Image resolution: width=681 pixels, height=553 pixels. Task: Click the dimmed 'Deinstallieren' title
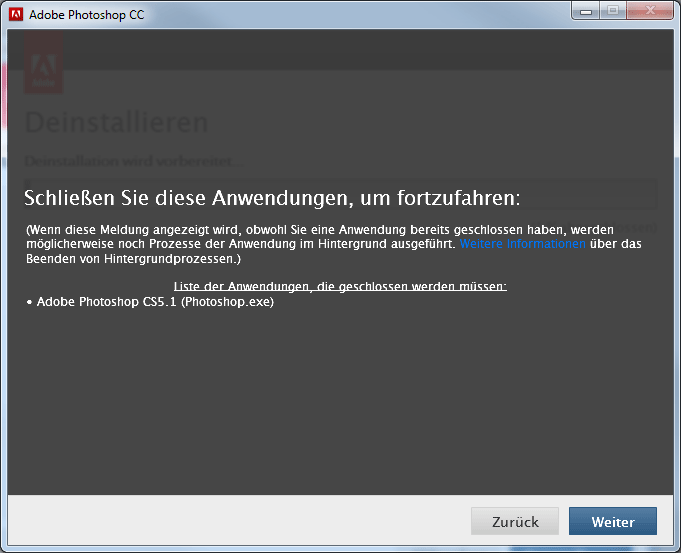(116, 123)
